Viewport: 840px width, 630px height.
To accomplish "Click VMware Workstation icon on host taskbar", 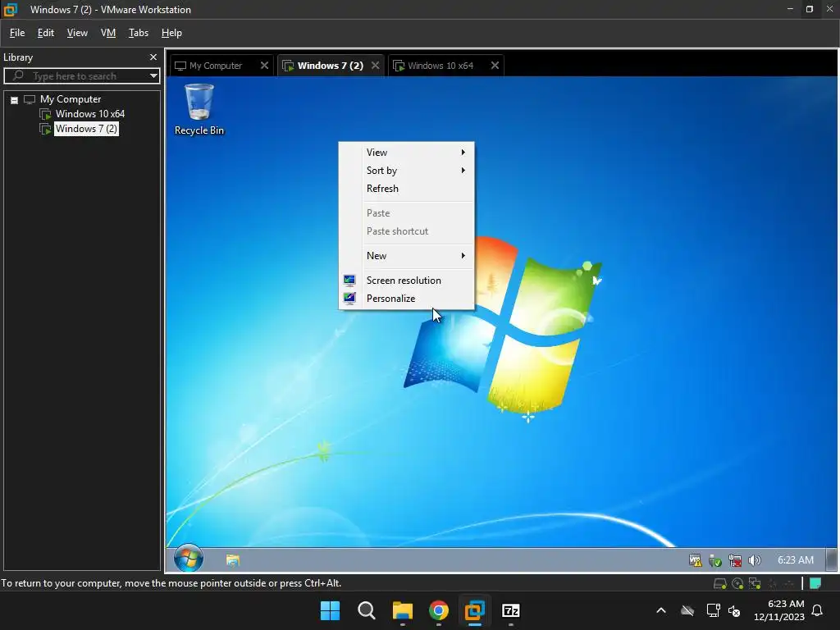I will pyautogui.click(x=475, y=610).
